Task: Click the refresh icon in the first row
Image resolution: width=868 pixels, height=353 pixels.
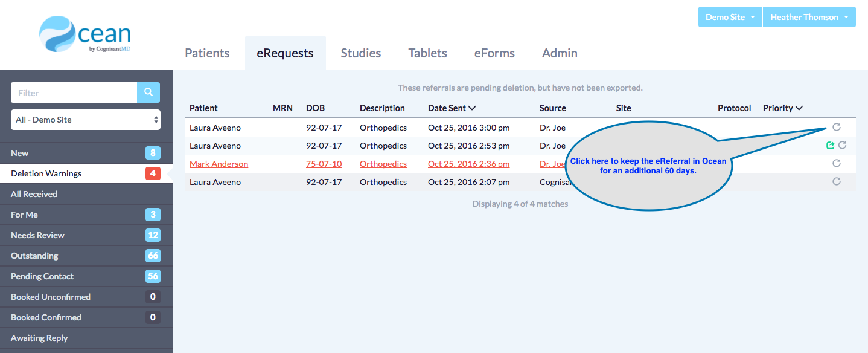Action: click(836, 127)
